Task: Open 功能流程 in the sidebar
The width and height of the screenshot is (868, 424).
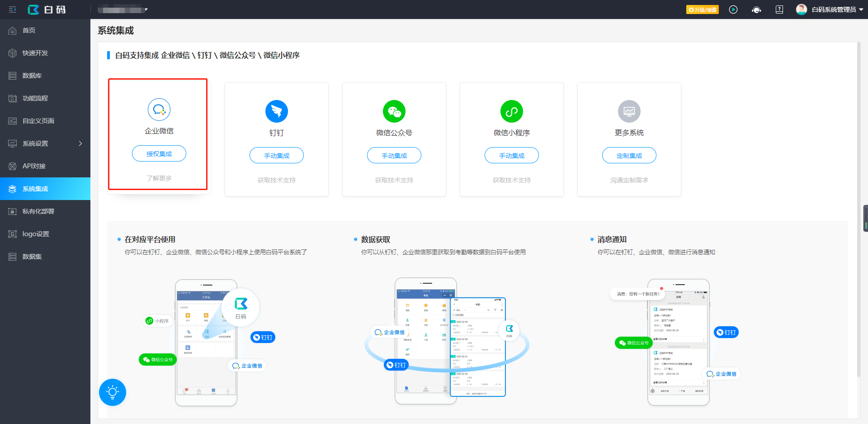Action: tap(45, 98)
